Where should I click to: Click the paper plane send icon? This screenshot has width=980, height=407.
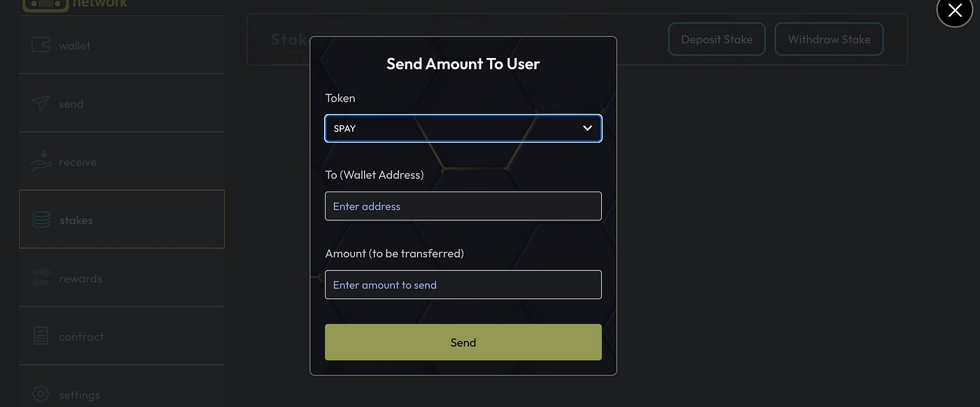41,103
